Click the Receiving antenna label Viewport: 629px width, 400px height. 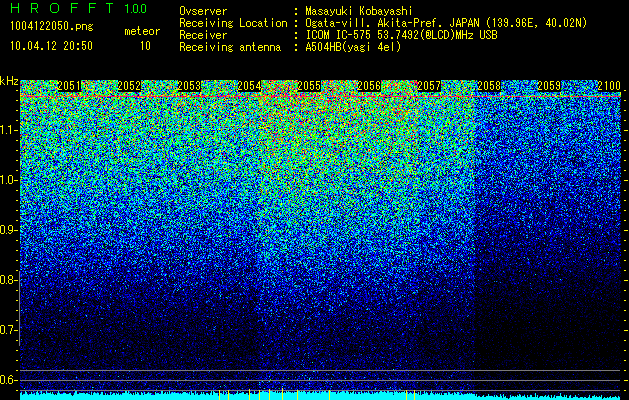[230, 47]
